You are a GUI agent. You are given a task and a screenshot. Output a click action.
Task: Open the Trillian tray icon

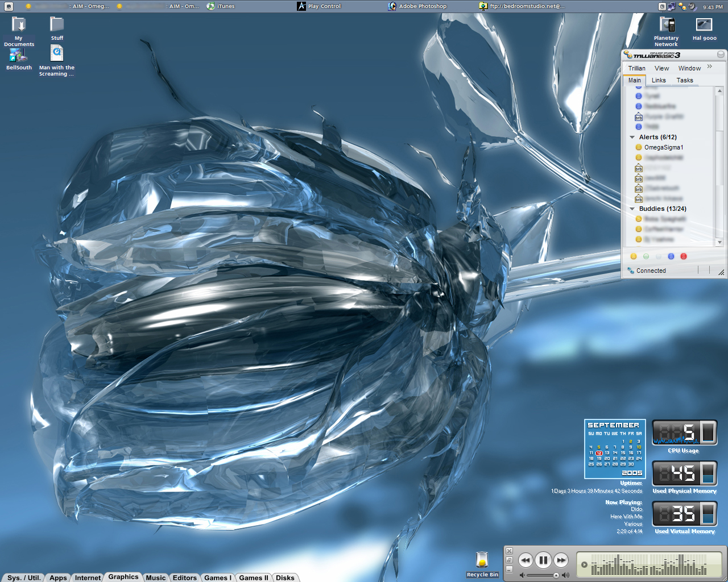click(x=682, y=6)
